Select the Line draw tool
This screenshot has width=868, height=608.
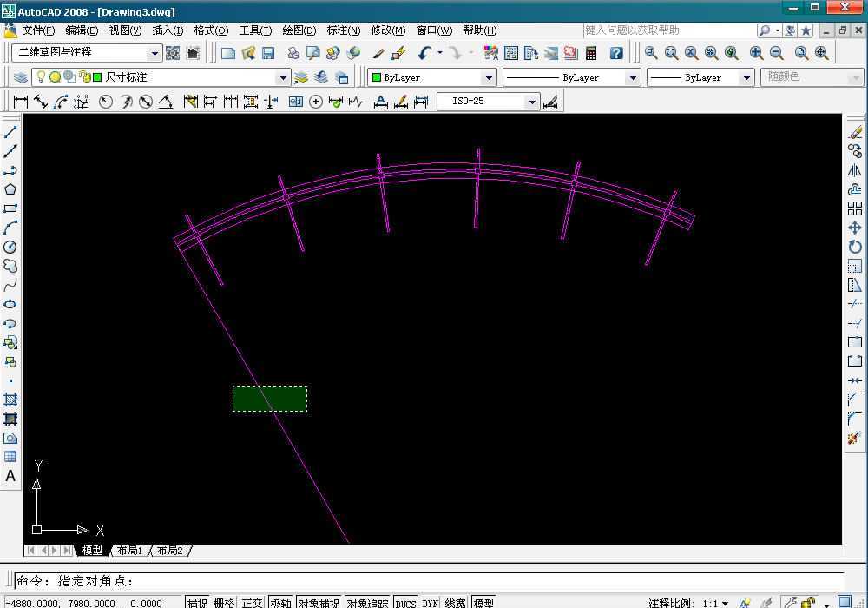[x=10, y=132]
